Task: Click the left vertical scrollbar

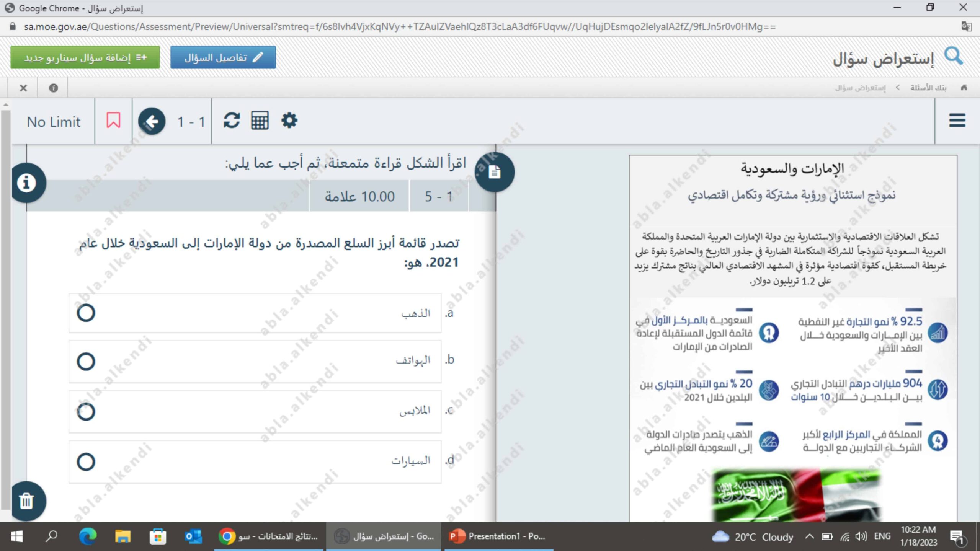Action: 5,311
